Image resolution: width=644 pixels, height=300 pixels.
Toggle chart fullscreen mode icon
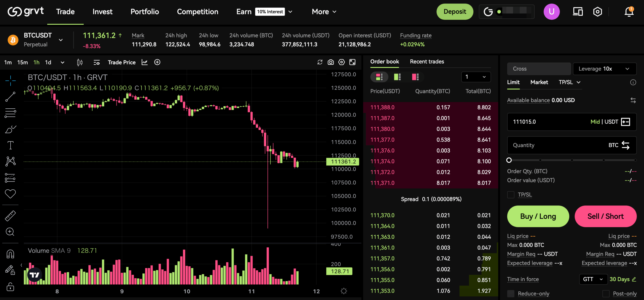(352, 62)
